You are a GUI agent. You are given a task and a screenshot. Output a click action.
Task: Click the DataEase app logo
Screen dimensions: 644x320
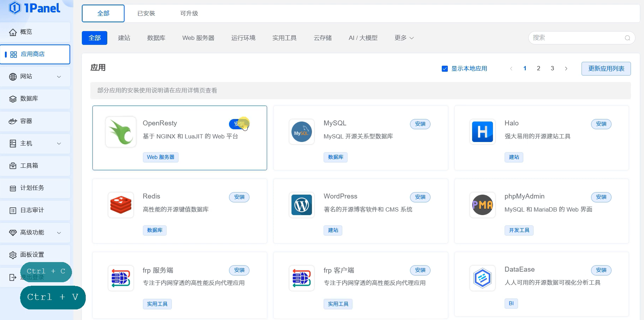(482, 278)
